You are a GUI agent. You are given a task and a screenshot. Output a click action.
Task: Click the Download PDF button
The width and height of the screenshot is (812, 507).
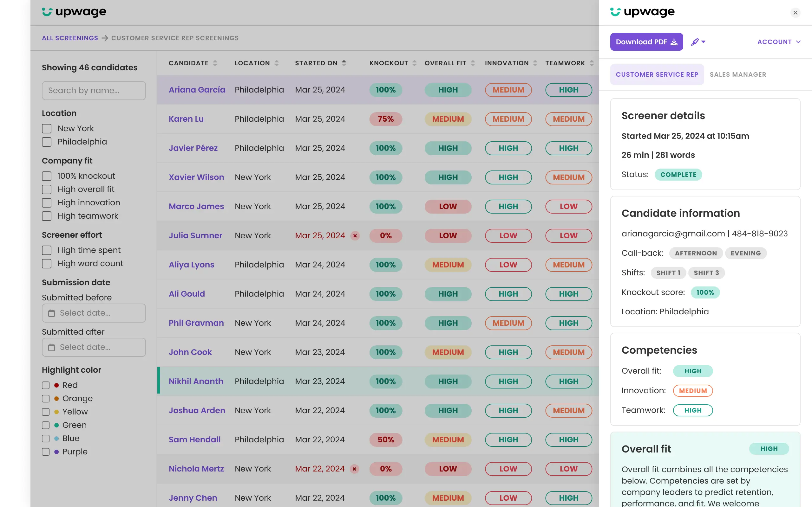click(x=646, y=42)
